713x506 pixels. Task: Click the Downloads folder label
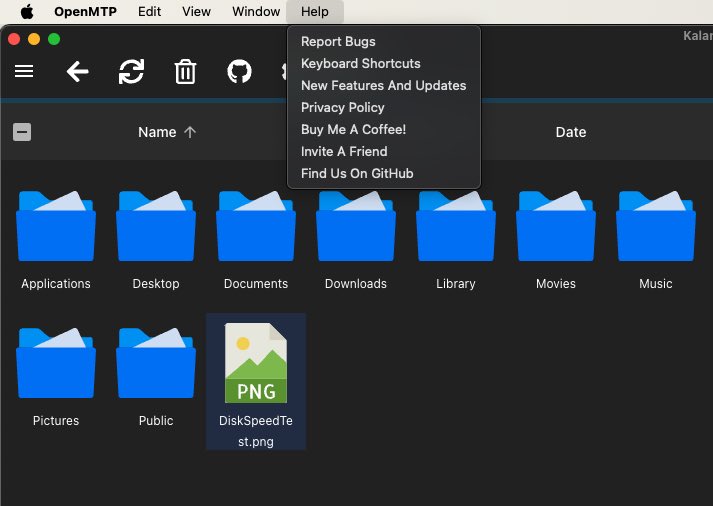(356, 284)
